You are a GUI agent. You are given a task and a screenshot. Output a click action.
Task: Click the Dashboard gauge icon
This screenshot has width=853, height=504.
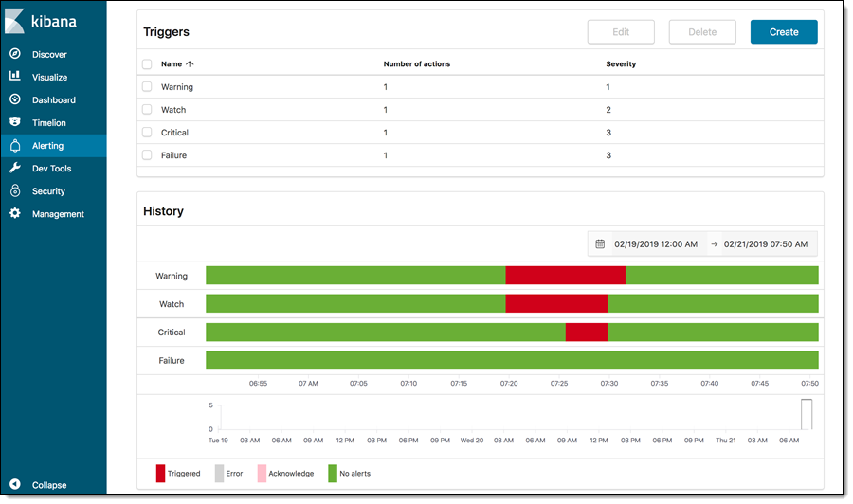[15, 100]
